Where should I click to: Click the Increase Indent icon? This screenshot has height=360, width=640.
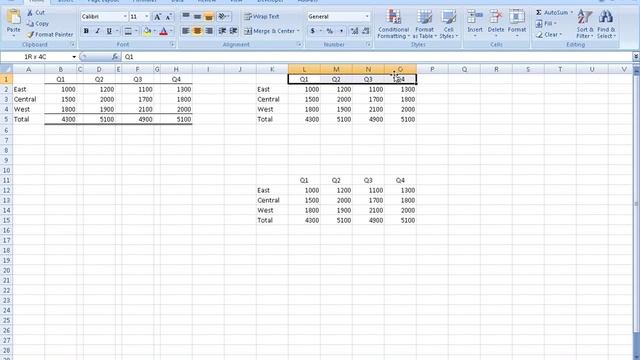pyautogui.click(x=233, y=31)
